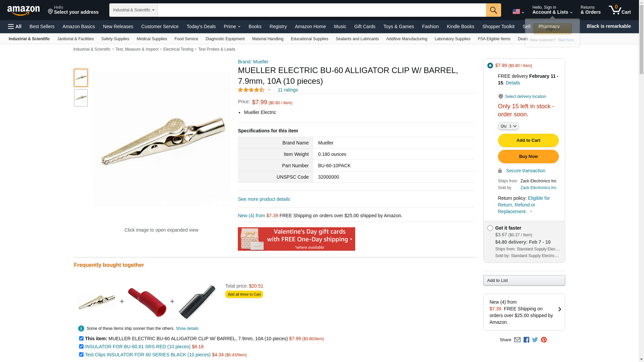The width and height of the screenshot is (644, 362).
Task: Open the country flag language selector
Action: 518,12
